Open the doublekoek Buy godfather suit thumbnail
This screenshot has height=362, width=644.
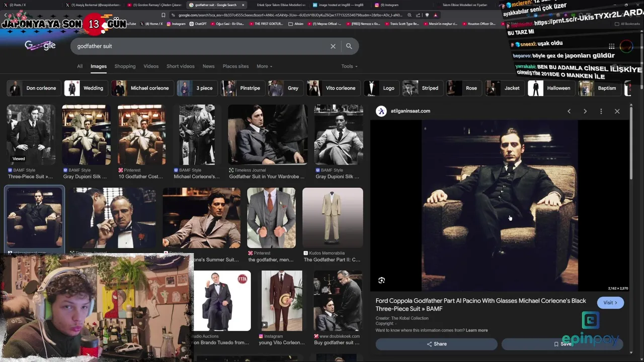[338, 301]
